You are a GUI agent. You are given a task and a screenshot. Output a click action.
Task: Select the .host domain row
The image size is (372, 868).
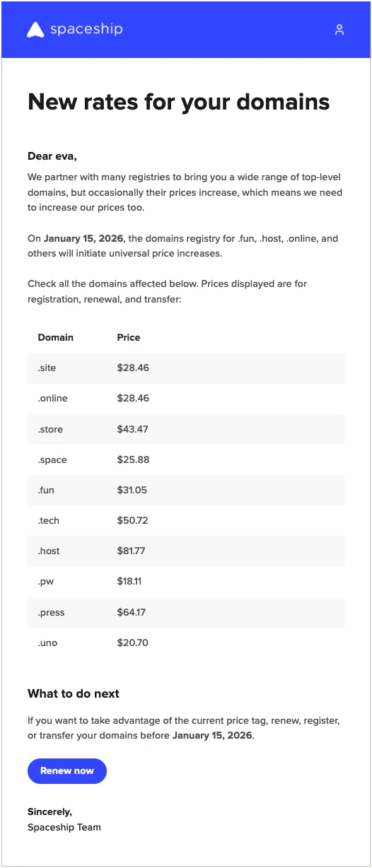tap(186, 551)
